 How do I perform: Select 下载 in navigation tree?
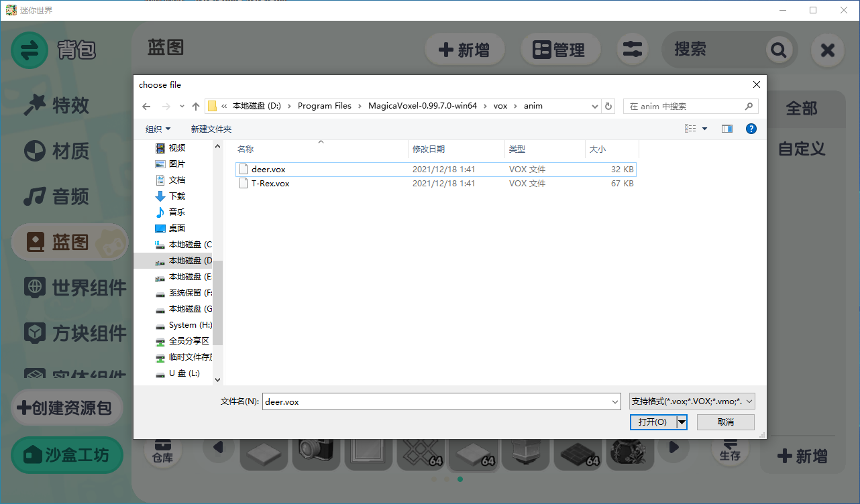click(177, 196)
